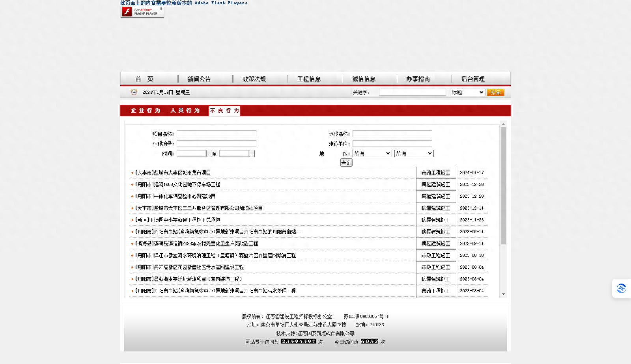
Task: Focus the 建设单位 input field
Action: 392,144
